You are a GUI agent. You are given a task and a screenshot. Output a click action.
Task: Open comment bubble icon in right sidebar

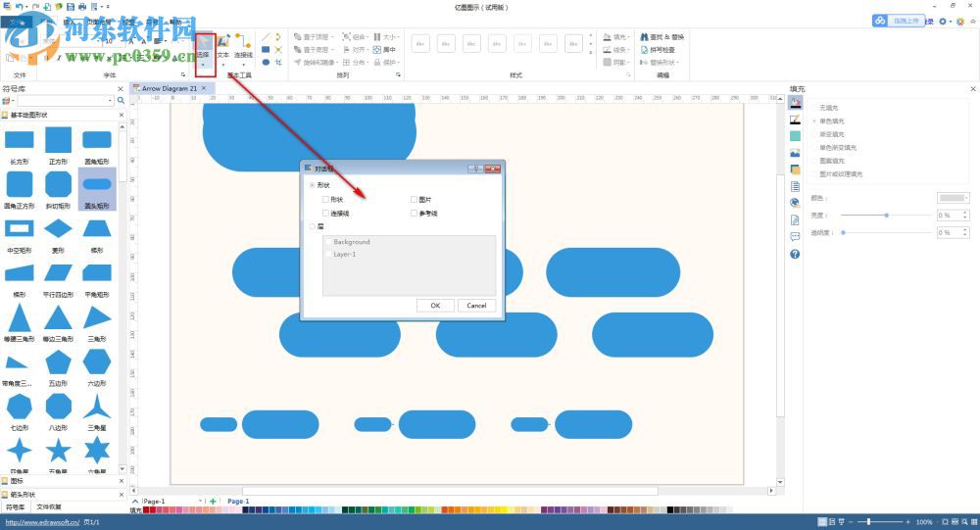[x=795, y=237]
